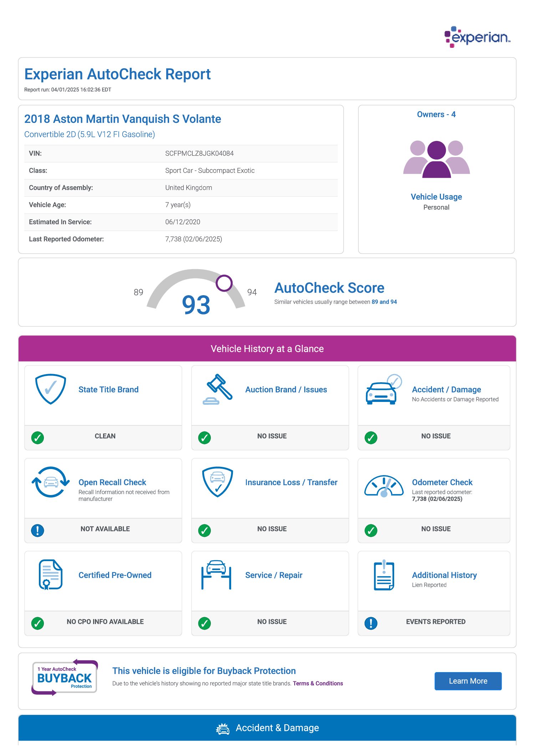Click green check under Service / Repair
This screenshot has height=756, width=534.
point(204,623)
